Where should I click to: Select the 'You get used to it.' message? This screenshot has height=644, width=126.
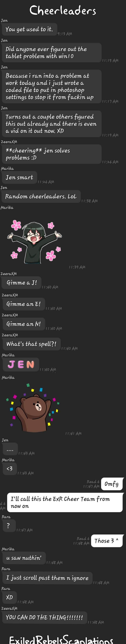pyautogui.click(x=29, y=29)
